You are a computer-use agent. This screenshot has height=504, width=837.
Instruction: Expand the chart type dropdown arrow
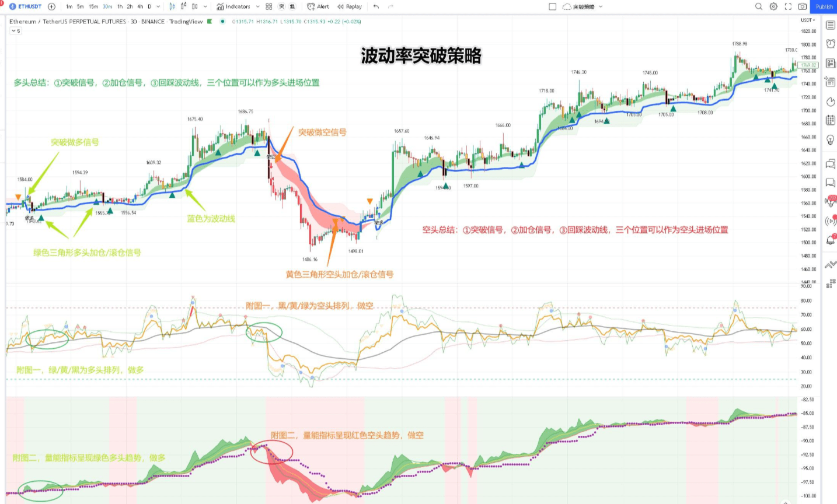pyautogui.click(x=205, y=6)
